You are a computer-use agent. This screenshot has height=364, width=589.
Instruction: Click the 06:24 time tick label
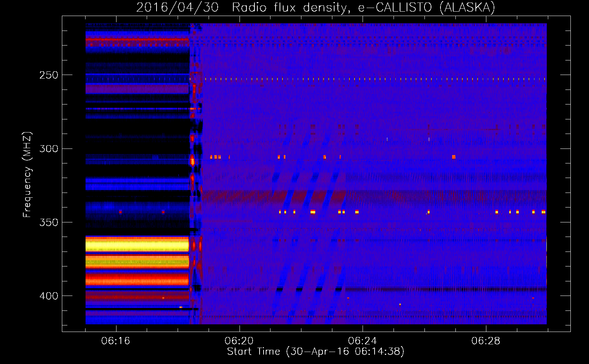pos(363,341)
